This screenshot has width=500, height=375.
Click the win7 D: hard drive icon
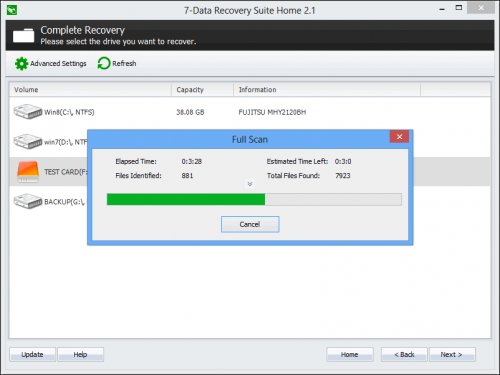pyautogui.click(x=28, y=141)
